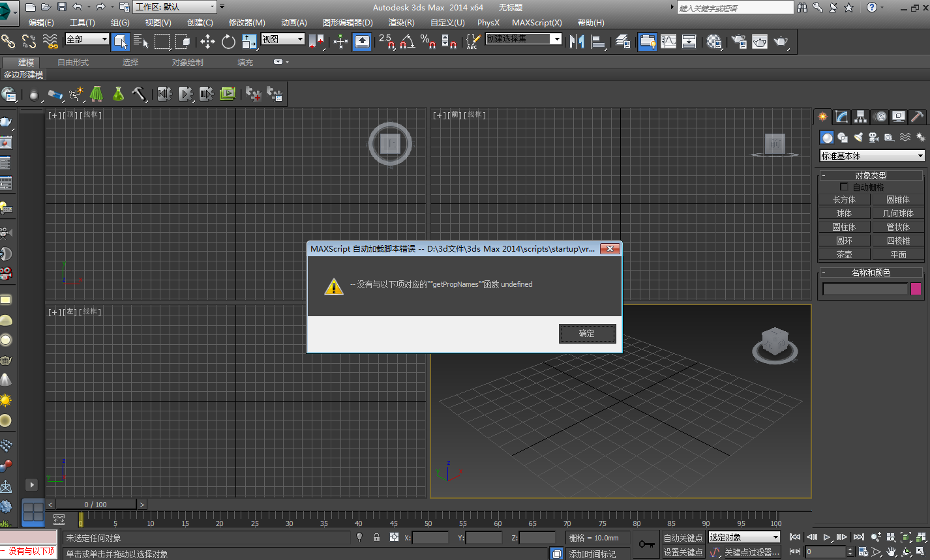Select the Unlink Selection tool
This screenshot has width=930, height=560.
(29, 42)
